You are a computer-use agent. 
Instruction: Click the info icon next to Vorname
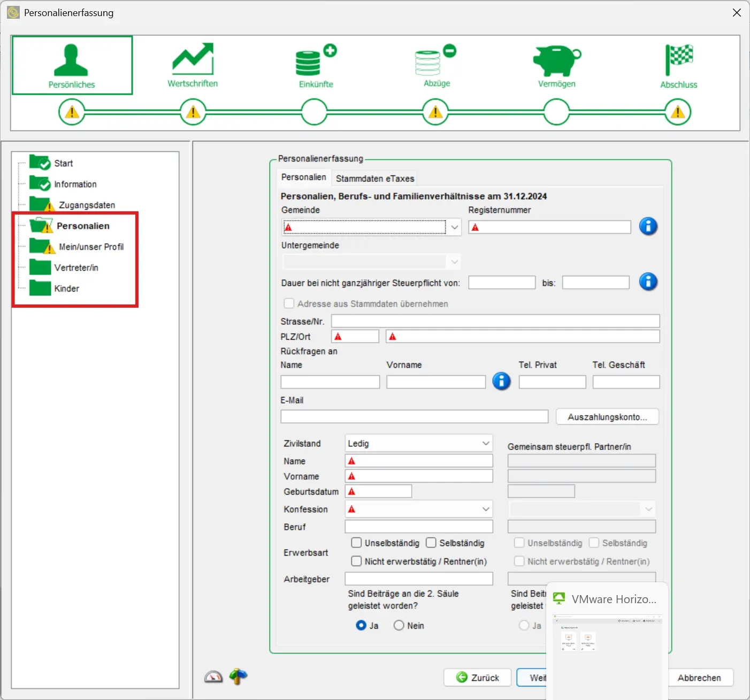(501, 382)
